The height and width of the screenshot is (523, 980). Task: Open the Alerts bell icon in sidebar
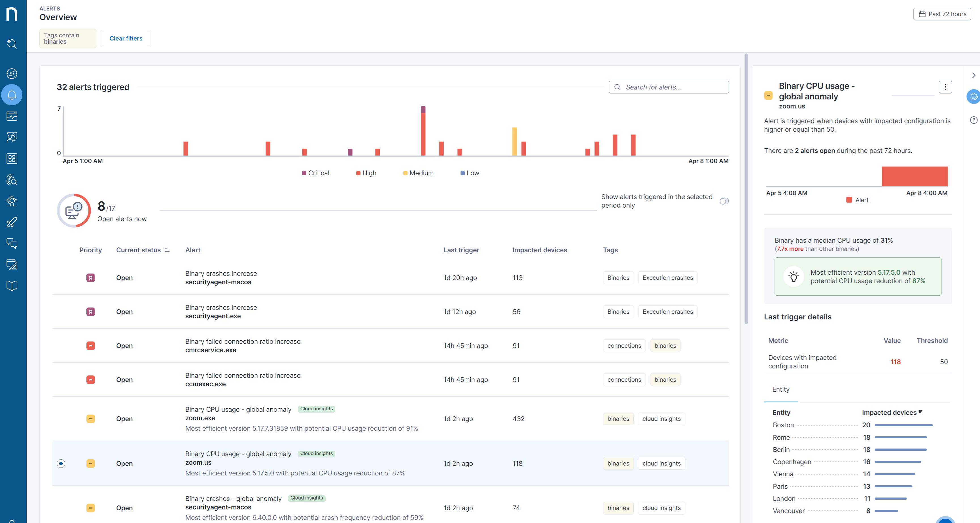pyautogui.click(x=12, y=95)
